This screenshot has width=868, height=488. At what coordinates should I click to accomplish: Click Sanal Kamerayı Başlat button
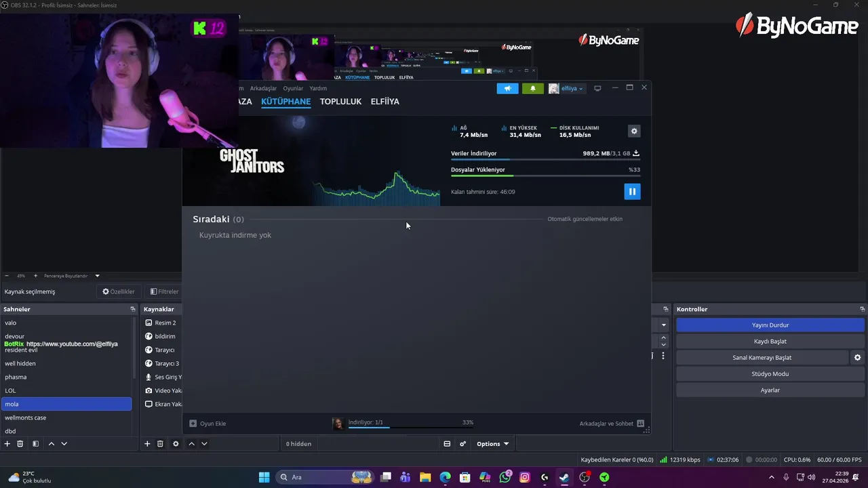pos(762,358)
